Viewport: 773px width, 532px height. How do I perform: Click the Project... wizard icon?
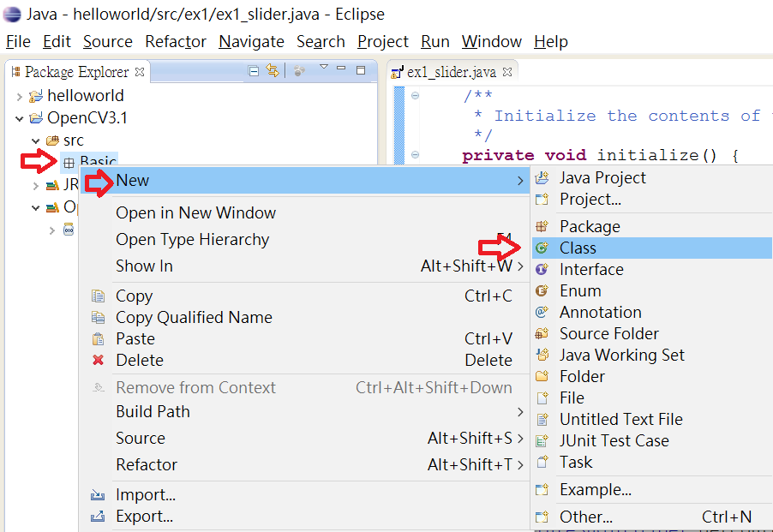(x=542, y=200)
